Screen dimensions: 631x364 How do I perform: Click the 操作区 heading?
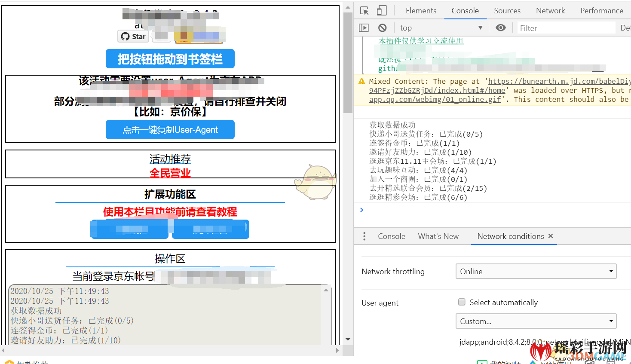pos(170,259)
